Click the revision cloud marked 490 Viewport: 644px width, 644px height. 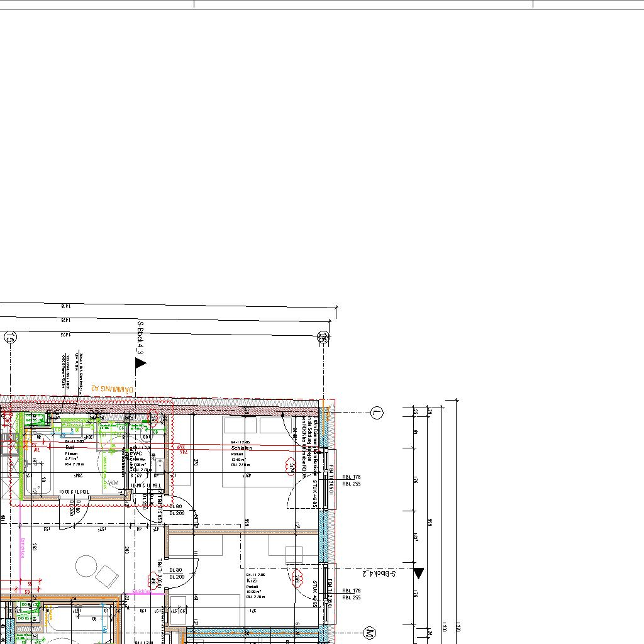coord(153,582)
